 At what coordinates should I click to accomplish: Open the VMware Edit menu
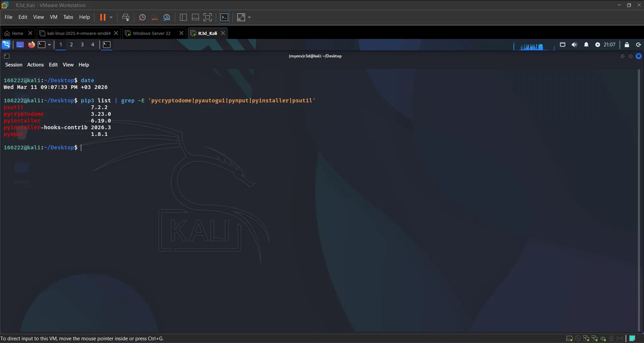pyautogui.click(x=23, y=17)
